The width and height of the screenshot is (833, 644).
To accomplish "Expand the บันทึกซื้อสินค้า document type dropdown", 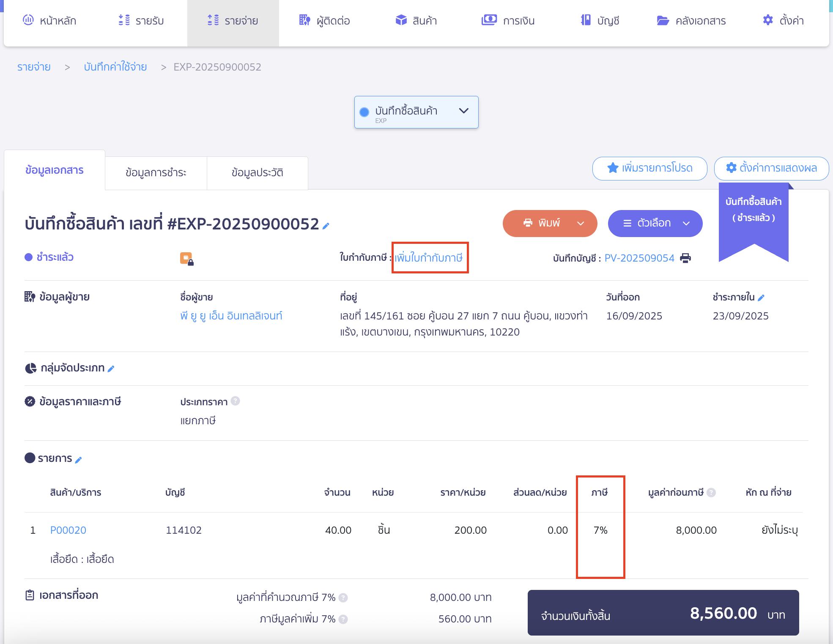I will tap(463, 111).
